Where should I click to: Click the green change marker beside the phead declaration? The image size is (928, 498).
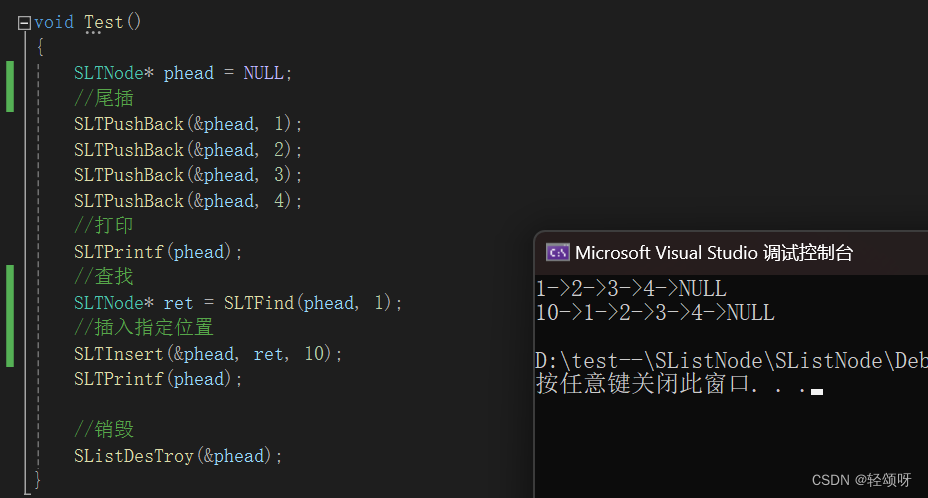[x=10, y=86]
